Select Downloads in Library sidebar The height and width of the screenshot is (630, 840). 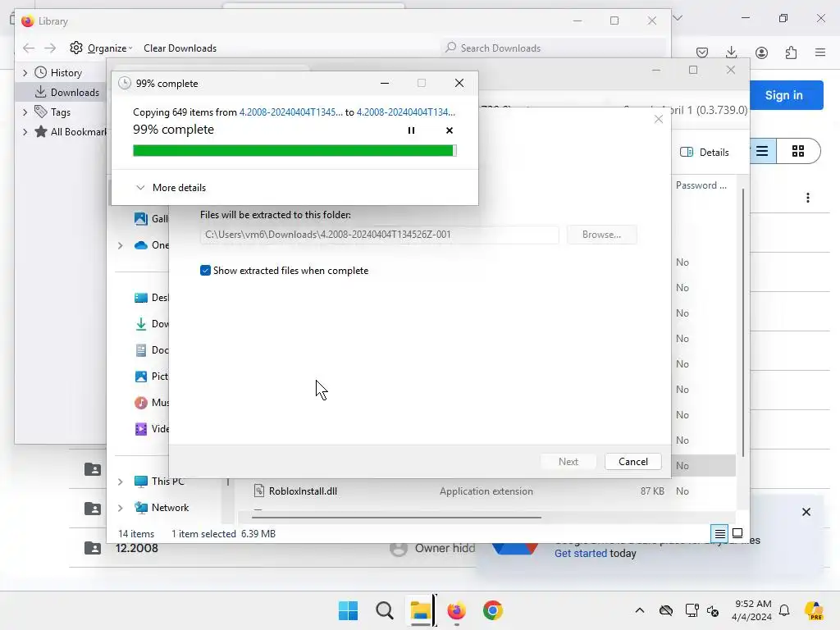coord(67,92)
